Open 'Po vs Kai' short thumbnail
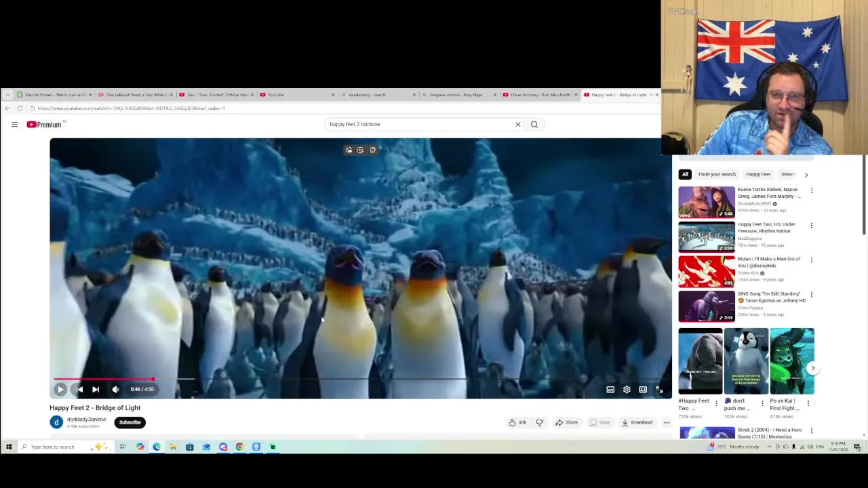 tap(792, 361)
